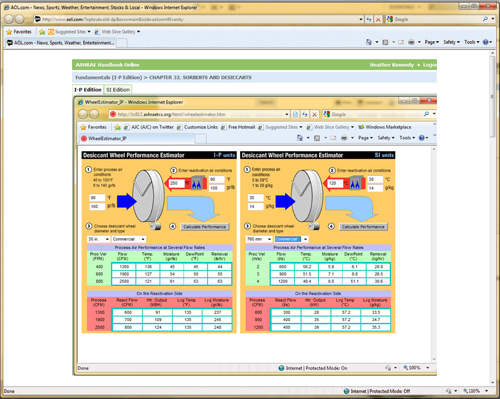Click Calculate Performance in SI units panel
The width and height of the screenshot is (500, 399).
point(363,227)
